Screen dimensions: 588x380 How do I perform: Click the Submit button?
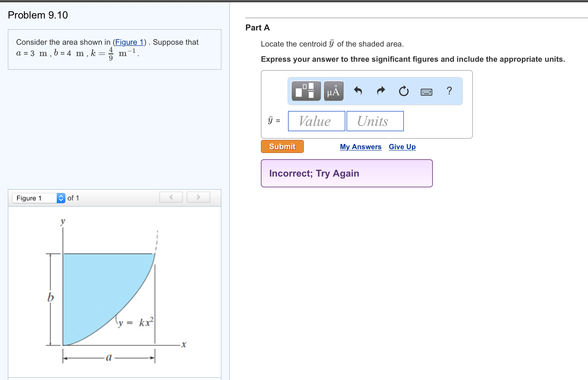coord(282,146)
